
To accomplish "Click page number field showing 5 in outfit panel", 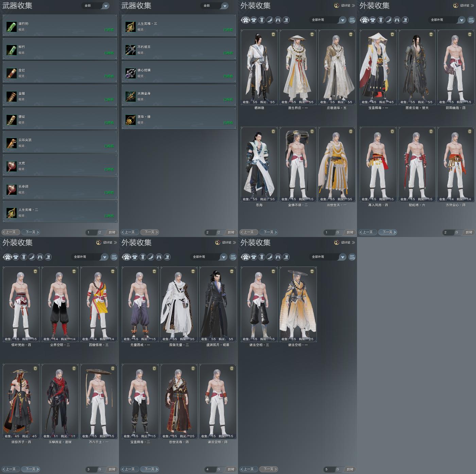I will pos(329,470).
